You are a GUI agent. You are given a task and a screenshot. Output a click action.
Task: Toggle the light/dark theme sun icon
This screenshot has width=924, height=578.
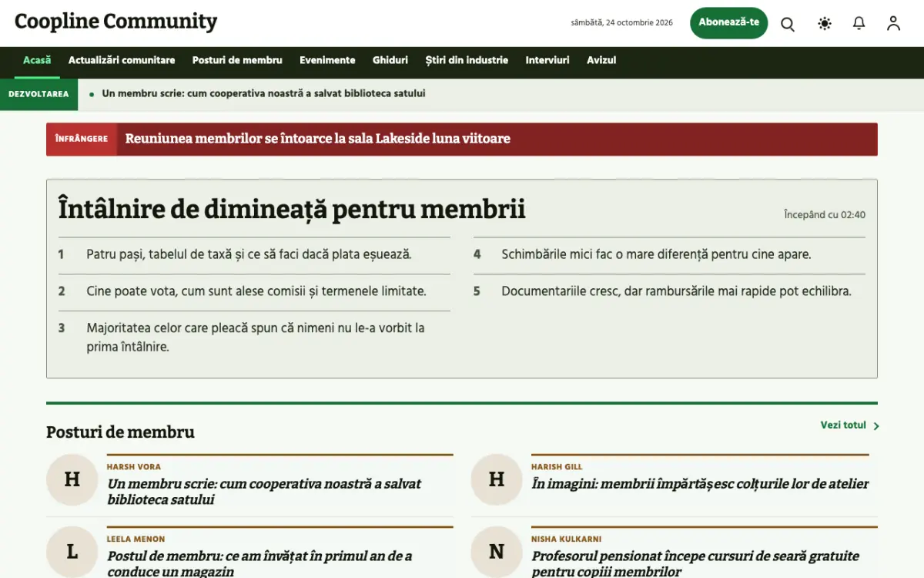point(825,24)
